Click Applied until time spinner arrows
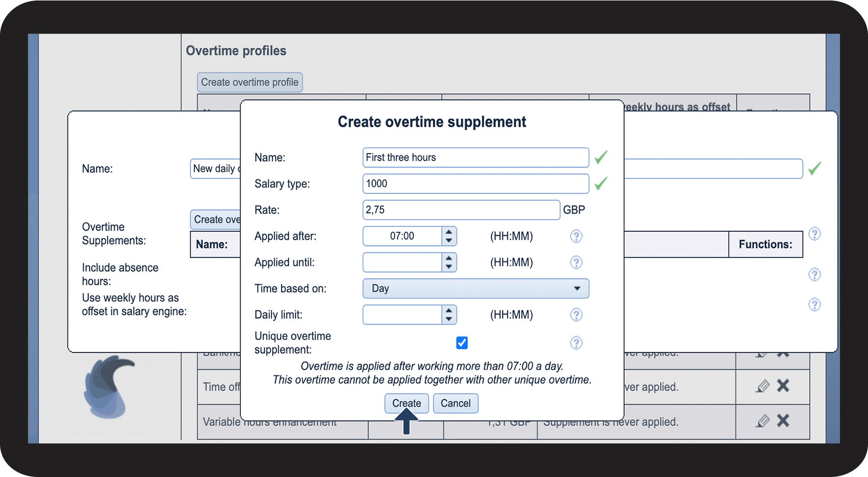Viewport: 868px width, 477px height. click(448, 262)
